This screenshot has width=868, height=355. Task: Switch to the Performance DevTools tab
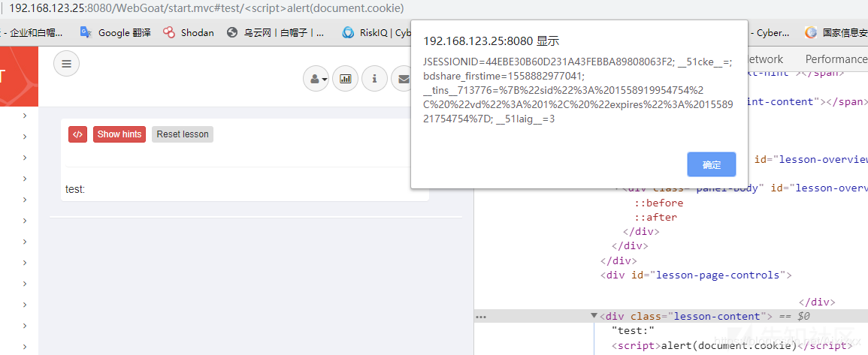[836, 59]
